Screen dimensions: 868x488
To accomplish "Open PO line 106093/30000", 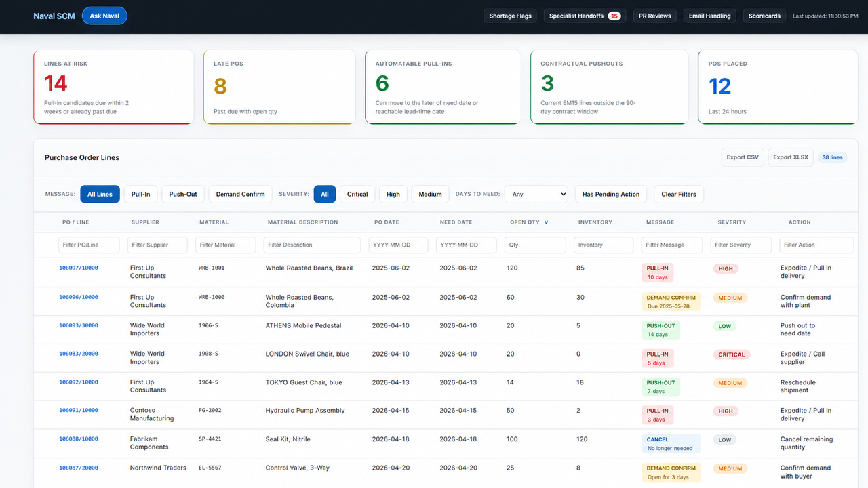I will coord(79,325).
